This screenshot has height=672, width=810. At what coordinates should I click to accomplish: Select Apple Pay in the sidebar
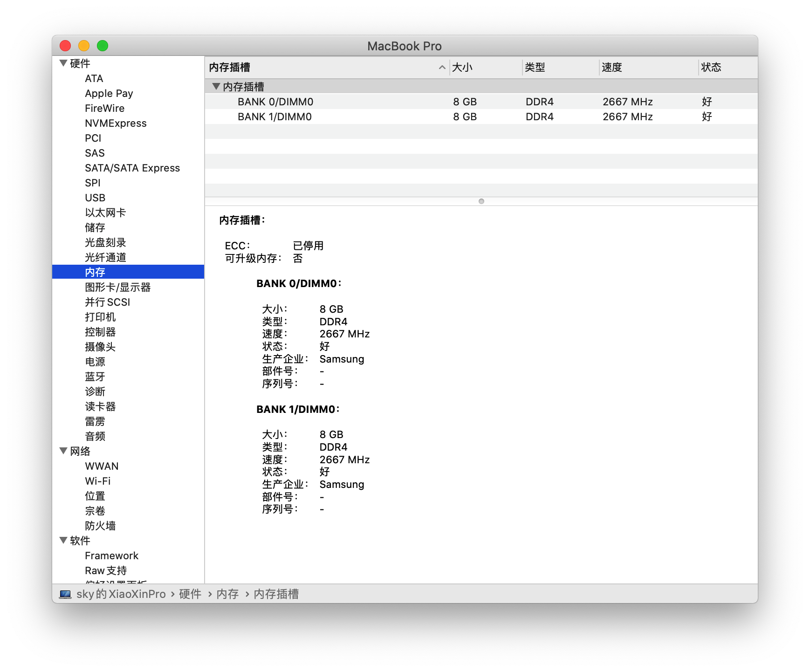[x=109, y=93]
